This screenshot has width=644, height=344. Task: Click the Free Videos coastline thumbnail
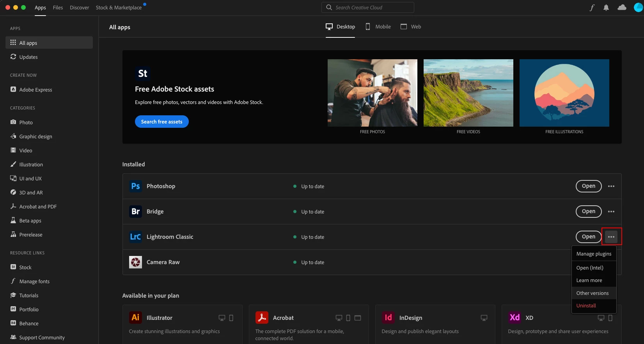click(468, 93)
